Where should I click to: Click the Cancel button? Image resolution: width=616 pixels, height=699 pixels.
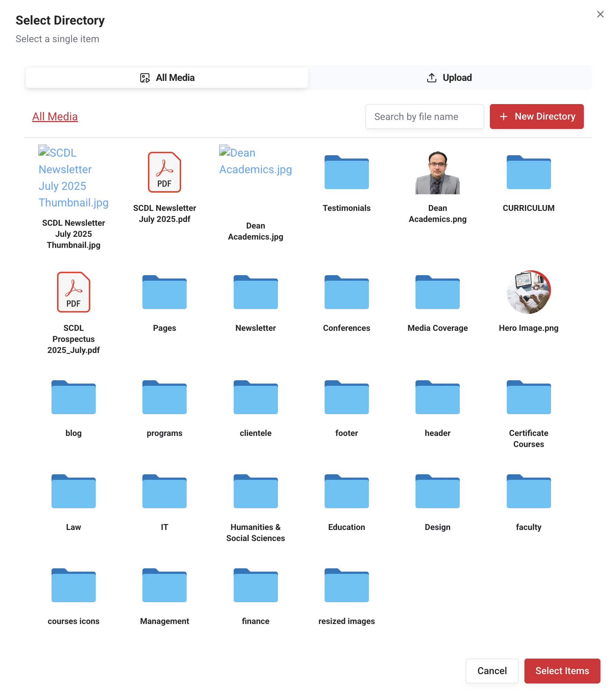coord(492,671)
